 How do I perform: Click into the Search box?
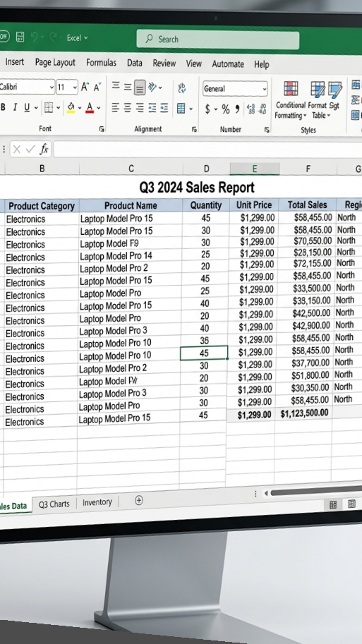218,40
